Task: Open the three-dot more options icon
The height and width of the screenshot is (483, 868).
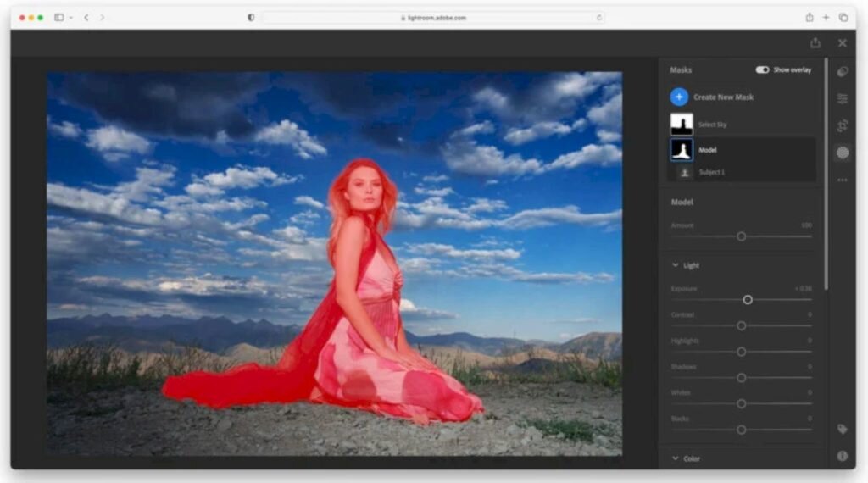Action: 843,180
